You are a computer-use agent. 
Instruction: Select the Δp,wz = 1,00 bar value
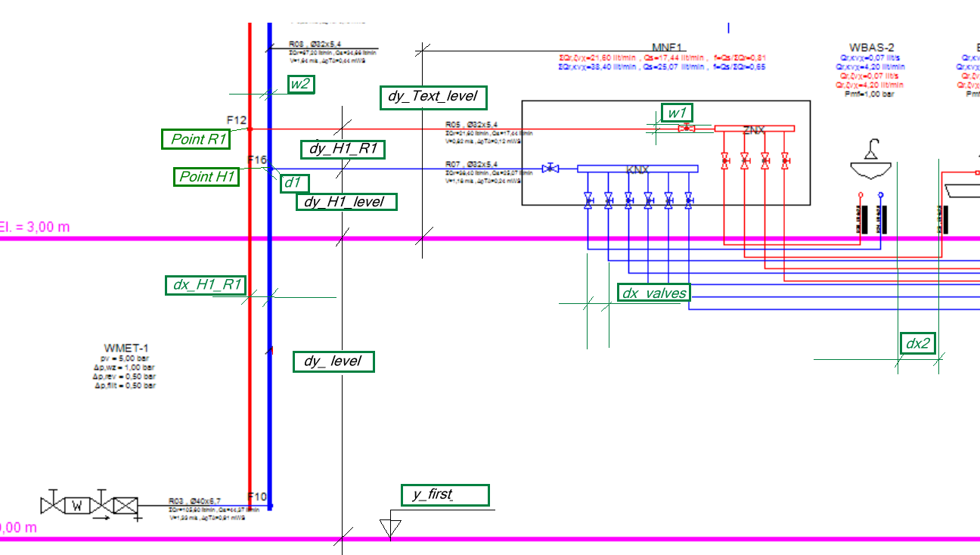tap(124, 367)
